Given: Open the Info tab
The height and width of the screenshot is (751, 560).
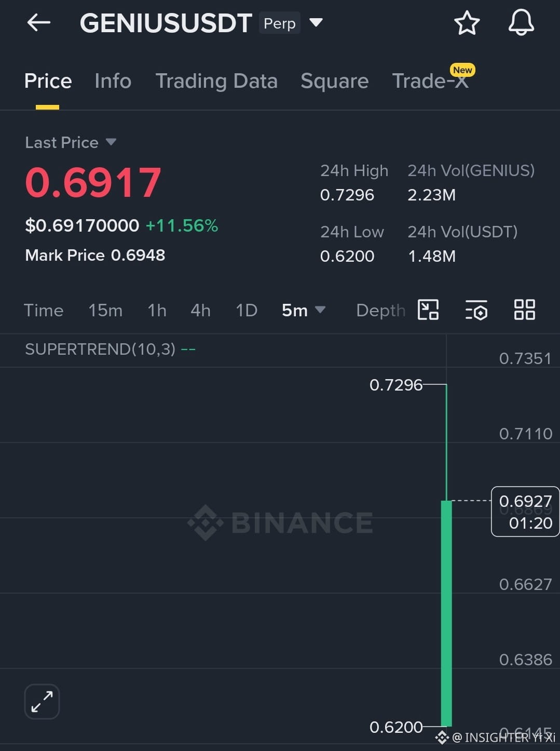Looking at the screenshot, I should point(113,81).
